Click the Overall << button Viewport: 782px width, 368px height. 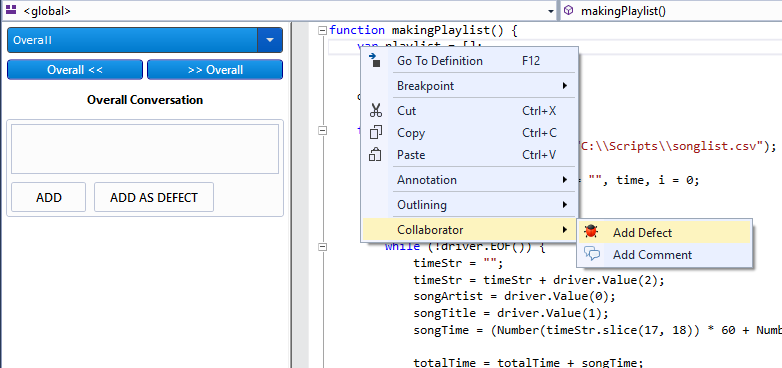click(75, 70)
